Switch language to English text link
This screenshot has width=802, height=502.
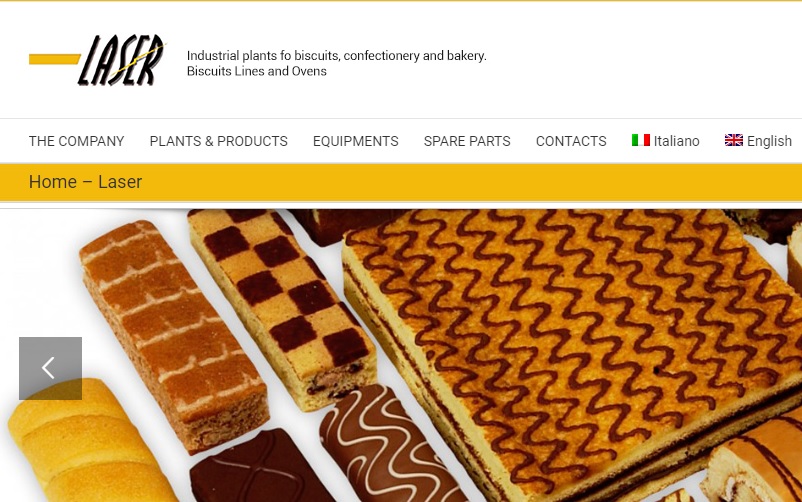click(x=769, y=141)
